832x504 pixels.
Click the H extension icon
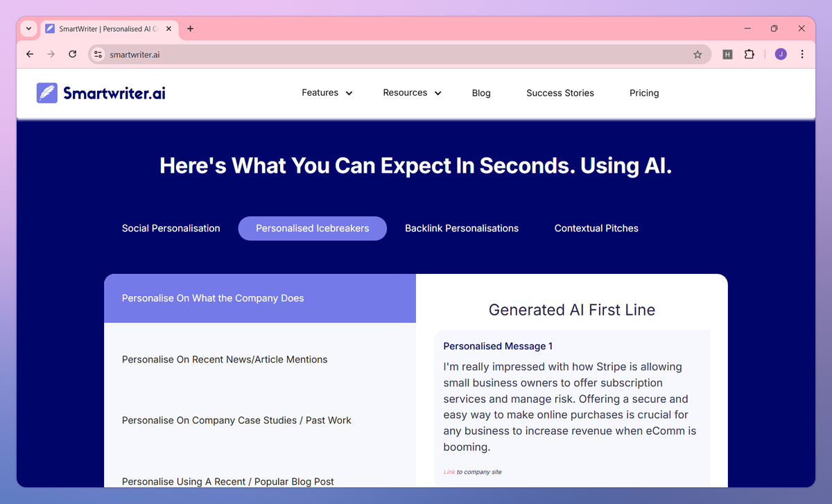click(727, 53)
